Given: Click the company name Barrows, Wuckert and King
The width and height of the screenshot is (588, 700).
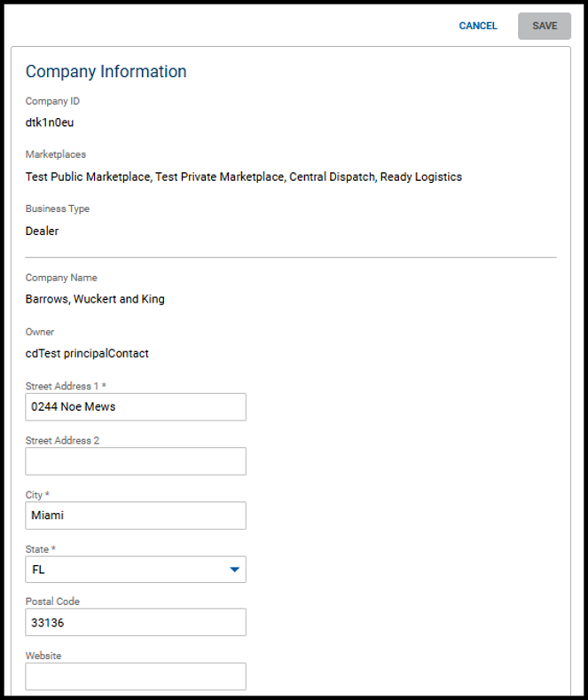Looking at the screenshot, I should click(x=95, y=299).
